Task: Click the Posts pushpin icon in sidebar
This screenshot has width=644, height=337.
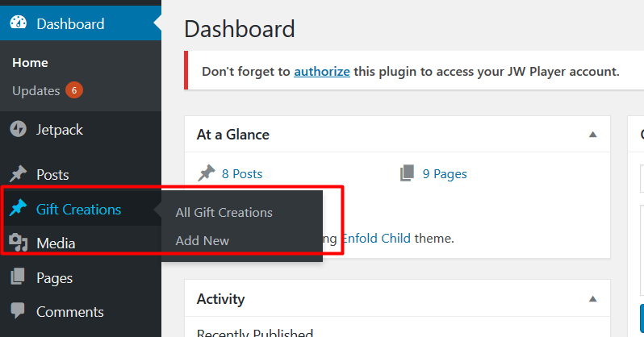Action: (x=18, y=174)
